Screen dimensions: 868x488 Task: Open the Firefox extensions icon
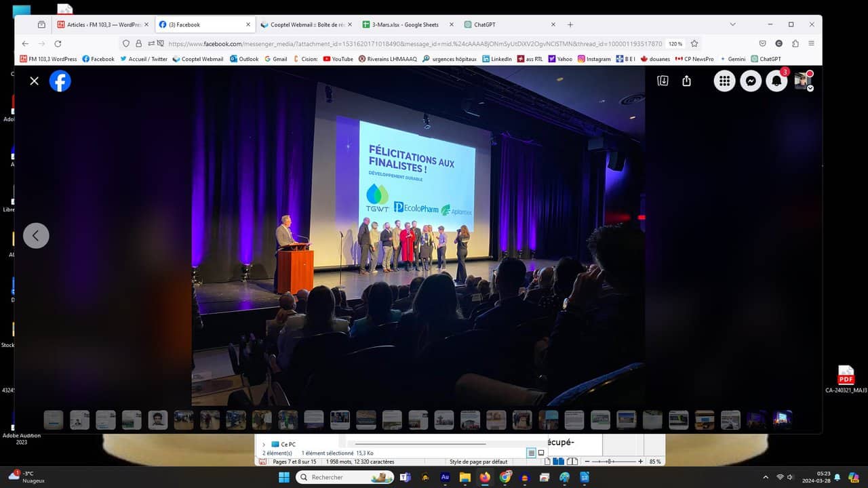point(795,43)
